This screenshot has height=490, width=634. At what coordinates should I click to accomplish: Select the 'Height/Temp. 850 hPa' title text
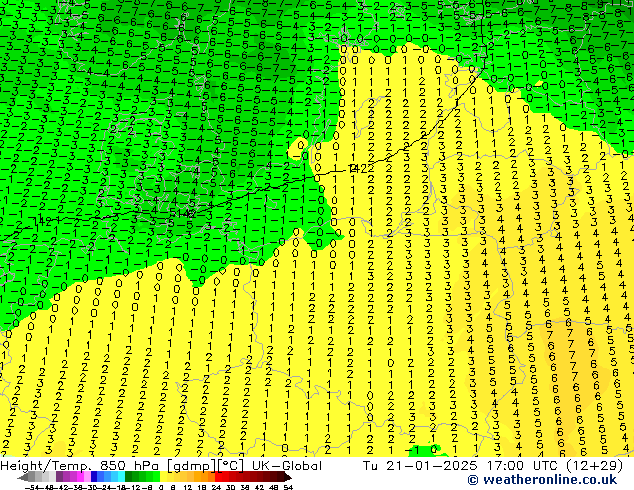(81, 466)
